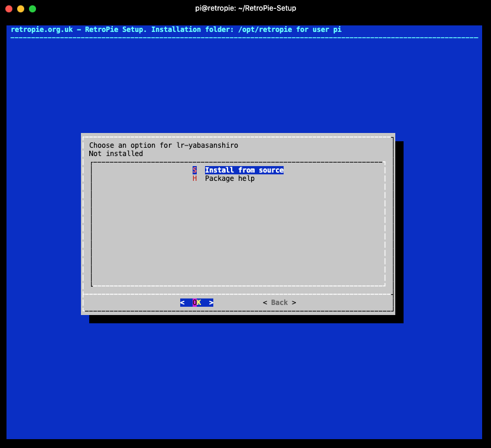Click the 'Not installed' status text
Viewport: 491px width, 448px height.
tap(116, 154)
